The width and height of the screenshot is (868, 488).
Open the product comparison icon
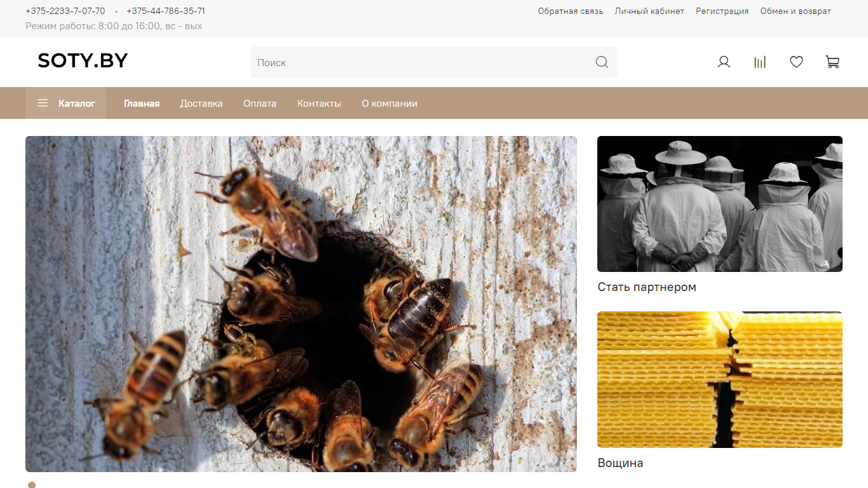pos(760,62)
